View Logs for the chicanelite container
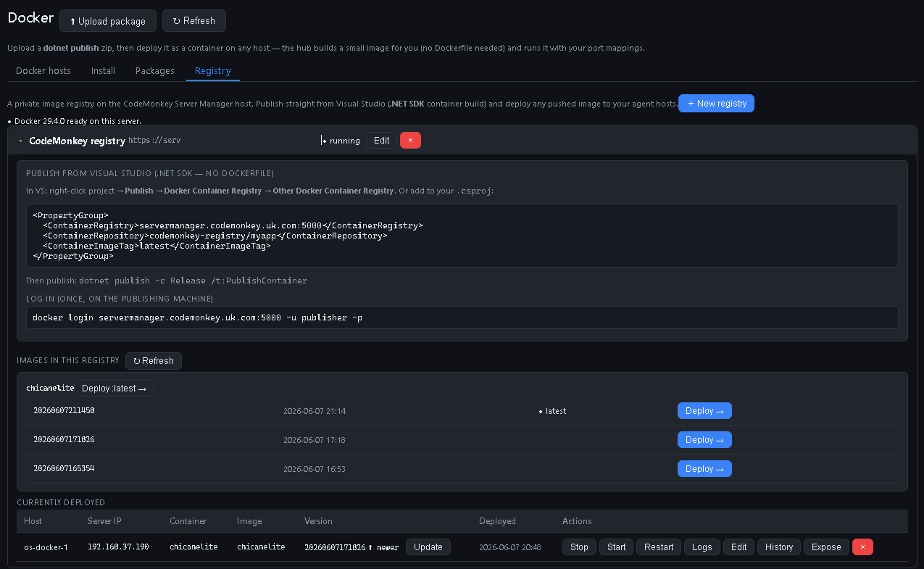This screenshot has height=569, width=924. coord(702,547)
